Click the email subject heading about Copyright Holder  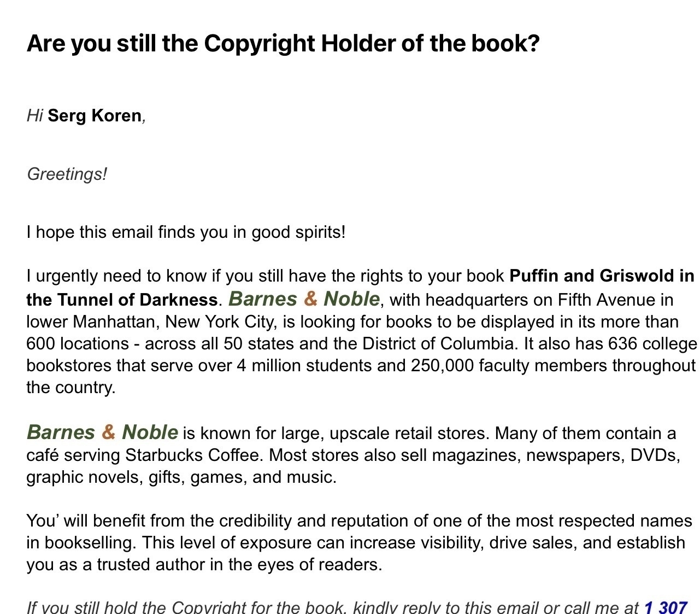(x=283, y=43)
